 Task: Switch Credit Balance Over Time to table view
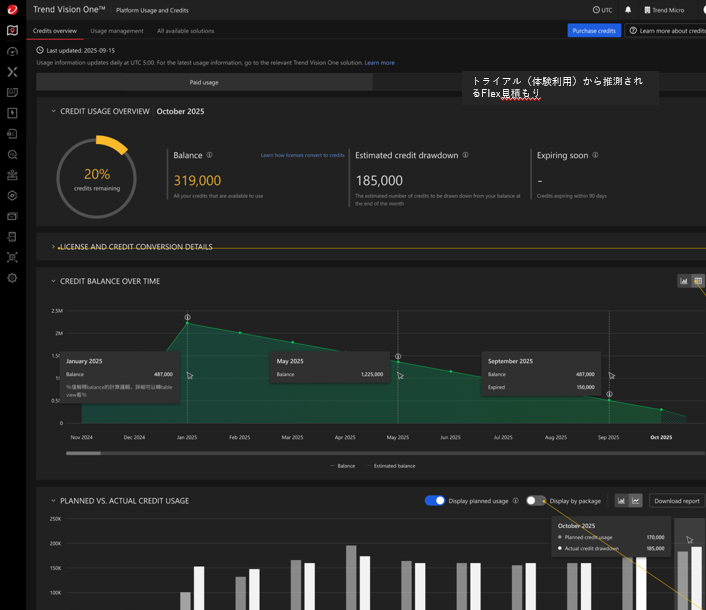pyautogui.click(x=698, y=281)
